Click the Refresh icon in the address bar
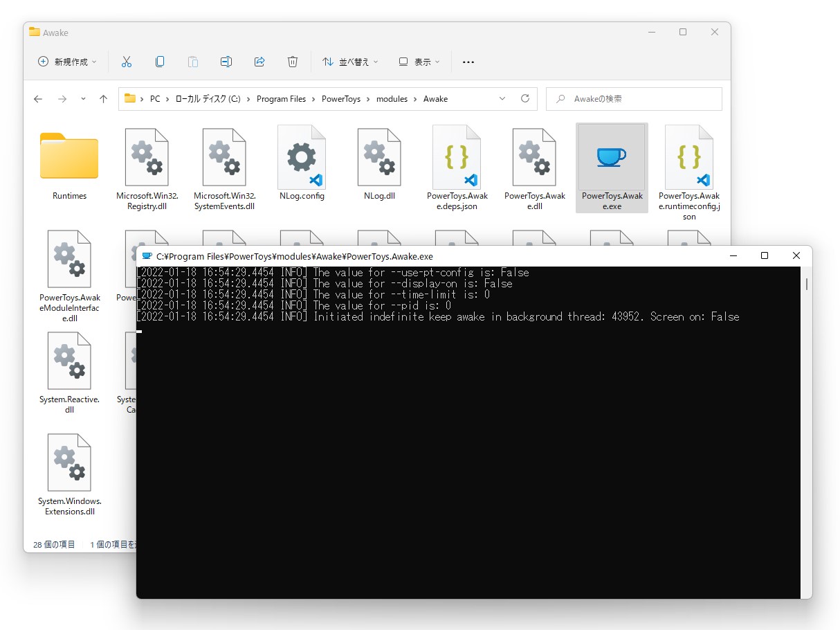This screenshot has height=630, width=840. [x=526, y=99]
